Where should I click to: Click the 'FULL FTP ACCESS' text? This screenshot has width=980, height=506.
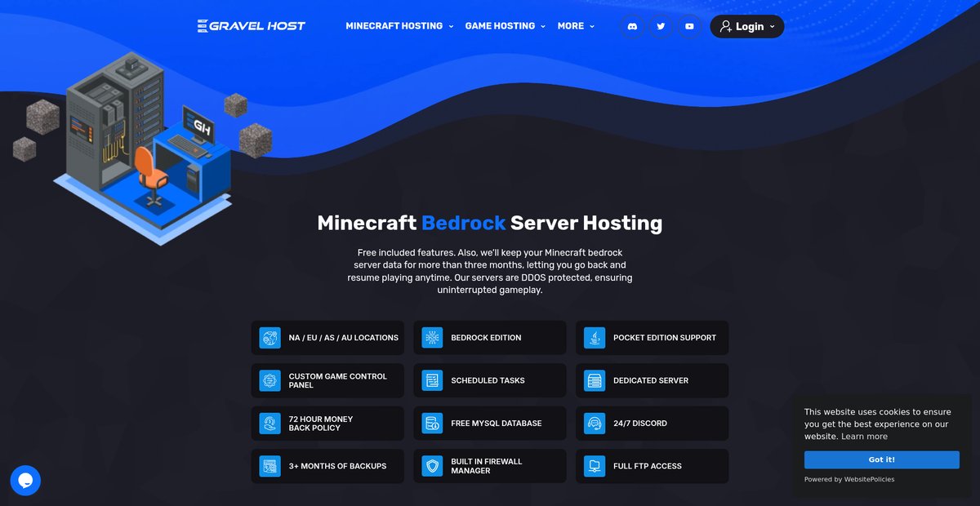[x=648, y=466]
